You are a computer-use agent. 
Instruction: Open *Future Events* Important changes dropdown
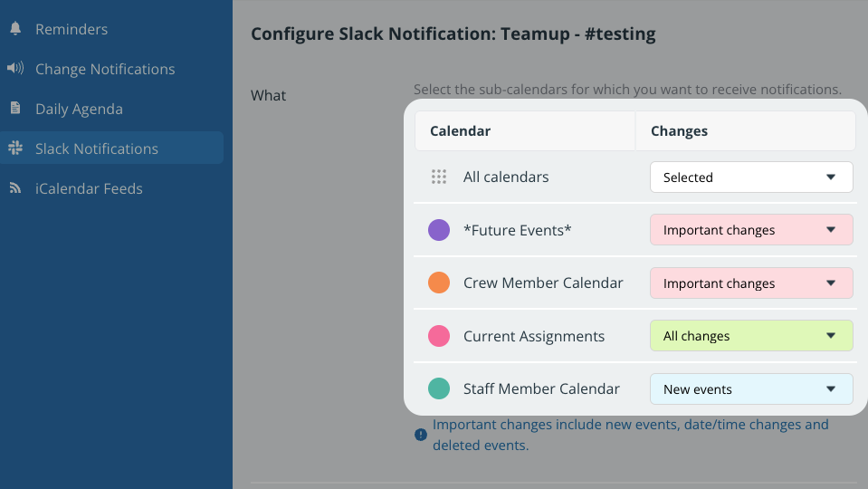point(751,230)
